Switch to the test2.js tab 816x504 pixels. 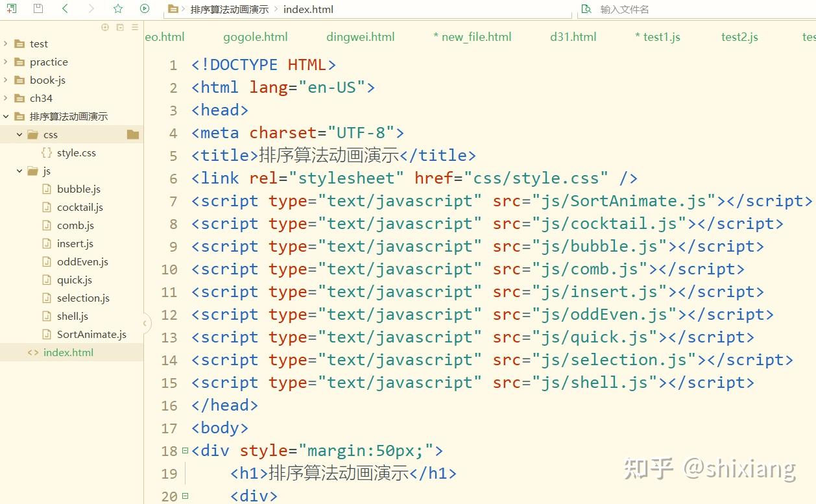pos(739,37)
